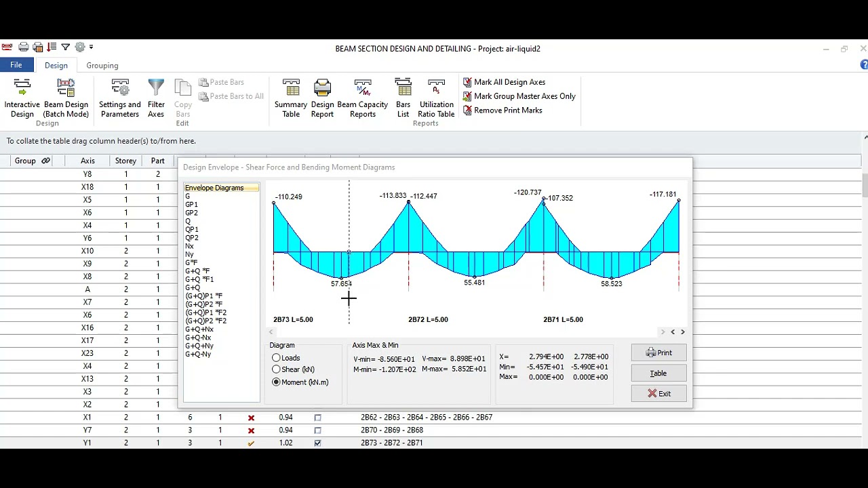Select G+Q-Ny combination in list
The width and height of the screenshot is (868, 488).
click(x=198, y=354)
